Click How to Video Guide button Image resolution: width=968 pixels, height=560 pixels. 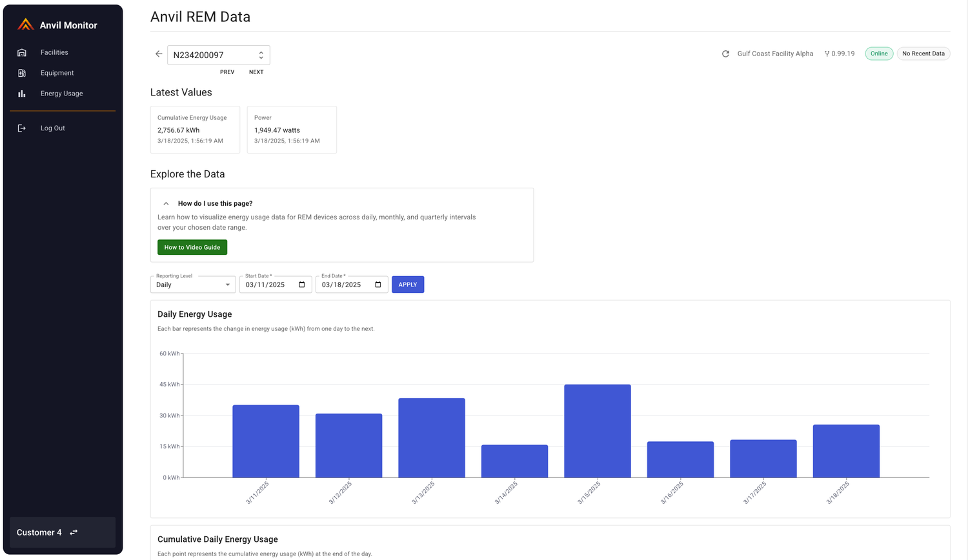(192, 247)
